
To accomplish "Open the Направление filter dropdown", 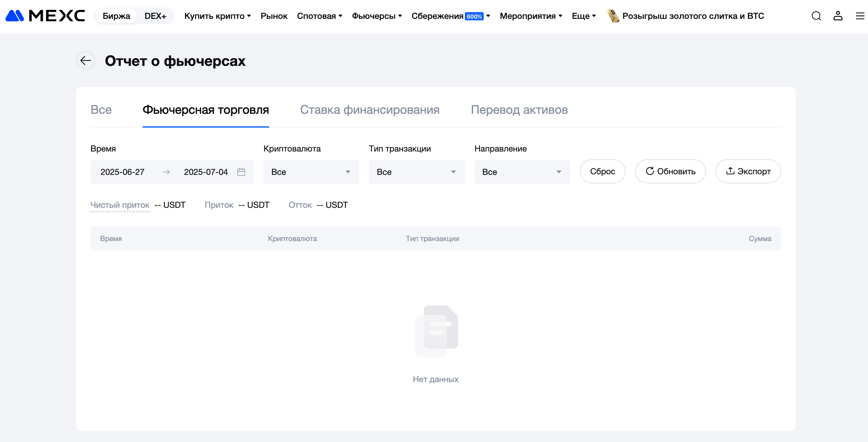I will [x=522, y=172].
